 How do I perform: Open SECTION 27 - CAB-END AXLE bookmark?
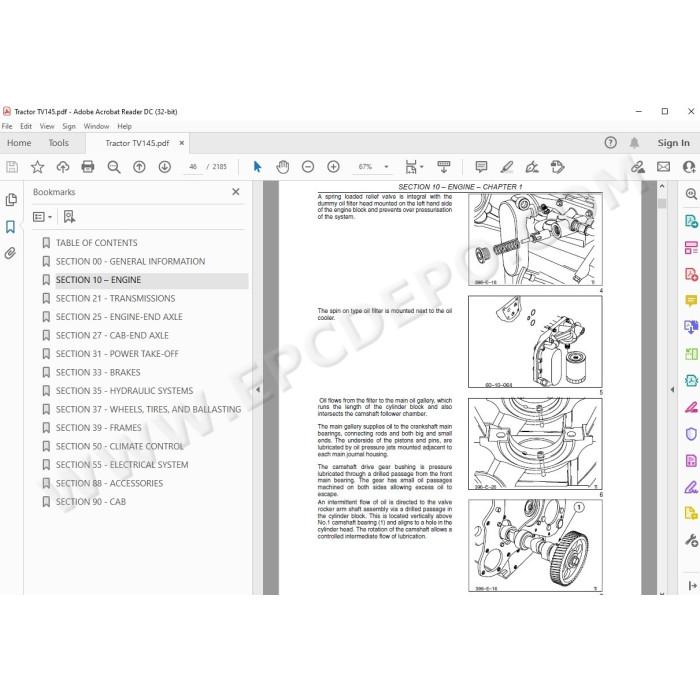tap(112, 336)
